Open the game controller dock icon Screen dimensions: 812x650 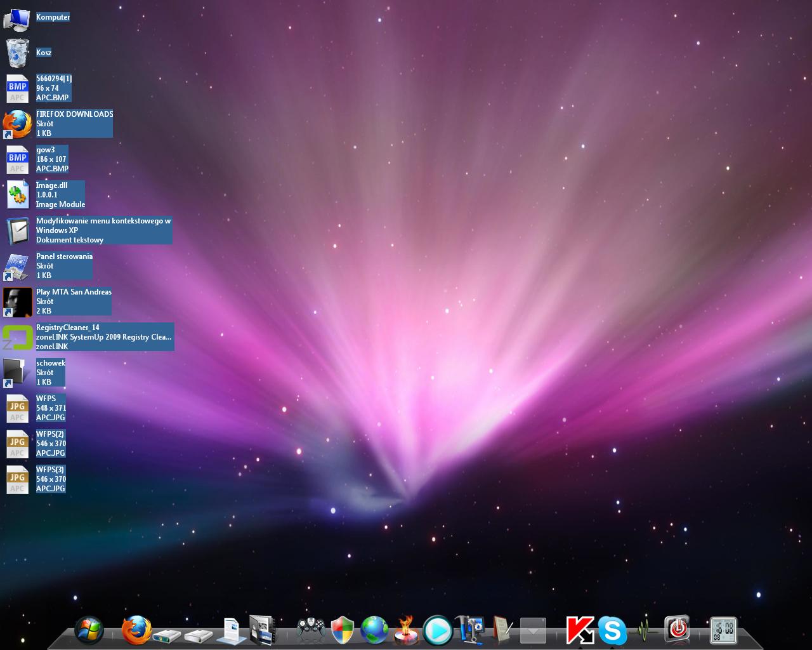pos(311,631)
